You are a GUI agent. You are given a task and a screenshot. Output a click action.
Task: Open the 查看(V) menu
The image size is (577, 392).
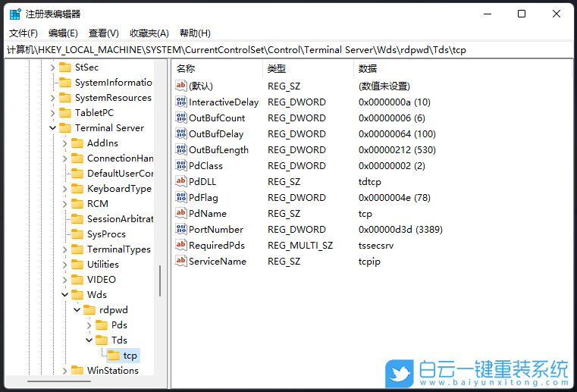click(x=103, y=33)
